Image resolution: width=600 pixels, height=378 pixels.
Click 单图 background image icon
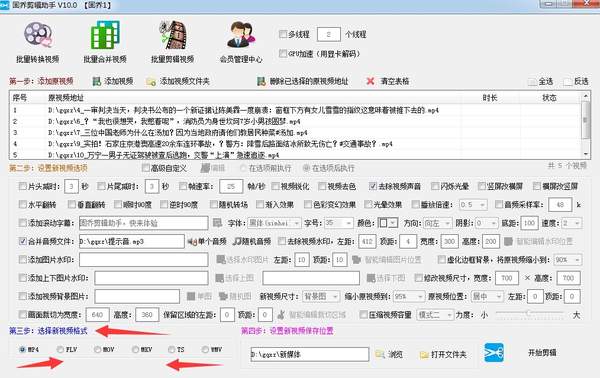(191, 296)
